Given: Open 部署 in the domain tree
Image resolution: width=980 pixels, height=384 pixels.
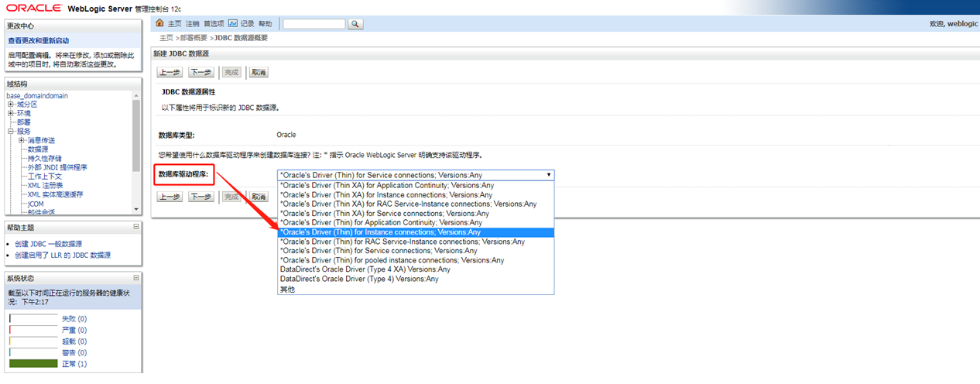Looking at the screenshot, I should 24,122.
